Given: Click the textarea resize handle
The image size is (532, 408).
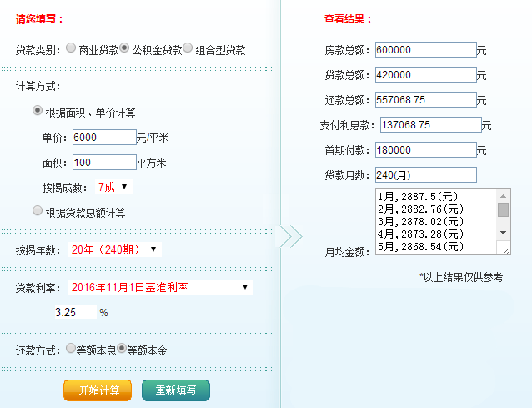Looking at the screenshot, I should coord(506,250).
